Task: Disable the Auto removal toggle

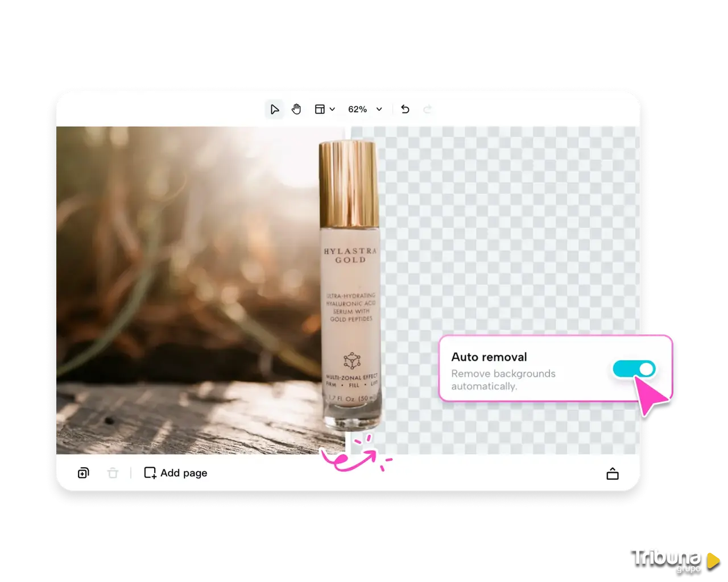Action: point(634,369)
